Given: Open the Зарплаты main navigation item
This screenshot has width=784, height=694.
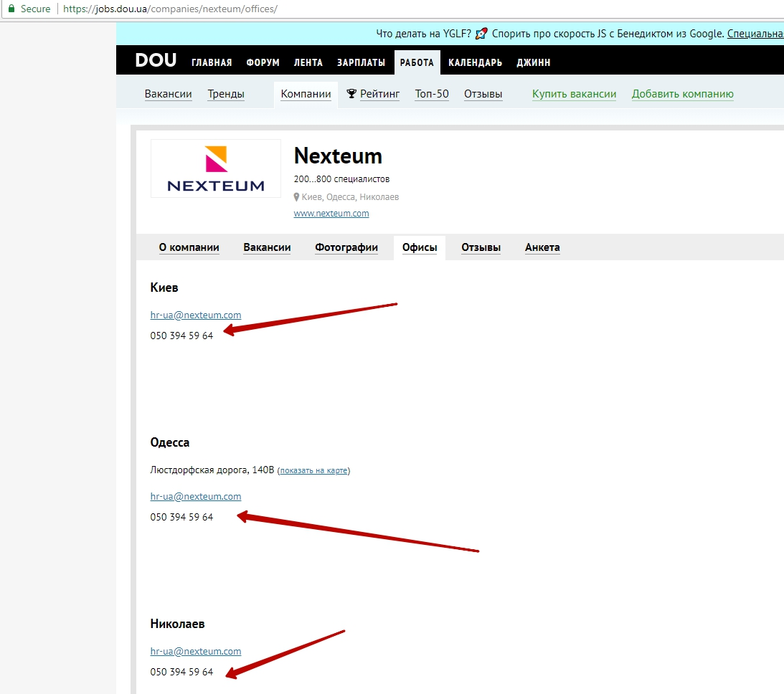Looking at the screenshot, I should coord(361,63).
